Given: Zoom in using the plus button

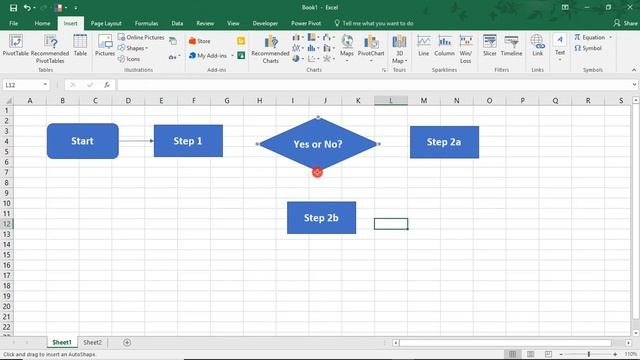Looking at the screenshot, I should 615,354.
